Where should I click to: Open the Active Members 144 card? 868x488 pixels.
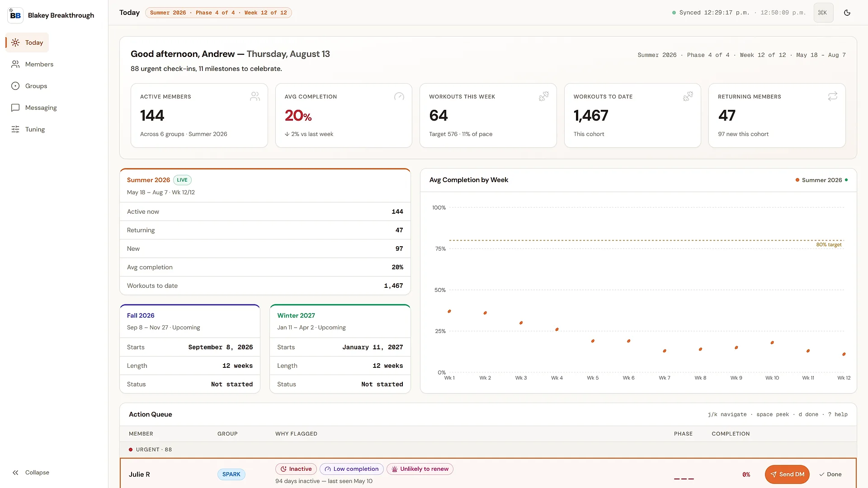point(199,115)
